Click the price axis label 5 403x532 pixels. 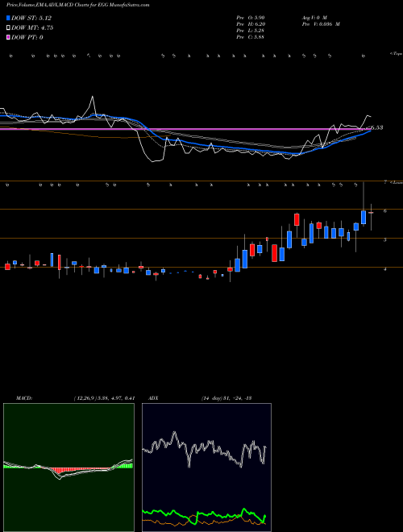[385, 240]
